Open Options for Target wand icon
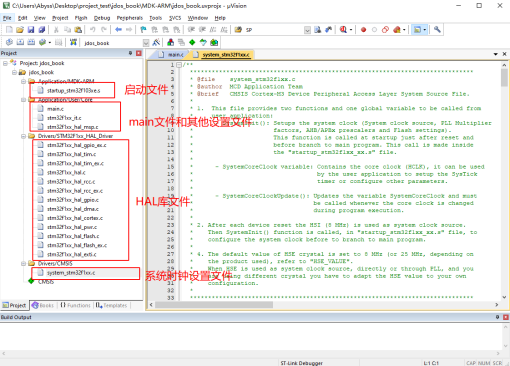The width and height of the screenshot is (510, 366). [156, 42]
